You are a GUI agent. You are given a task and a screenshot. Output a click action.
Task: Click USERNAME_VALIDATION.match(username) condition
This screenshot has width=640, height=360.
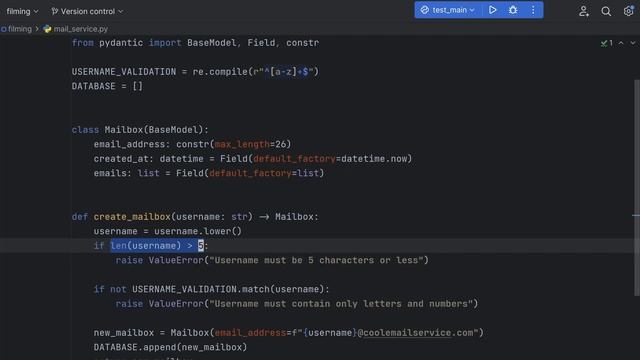231,289
